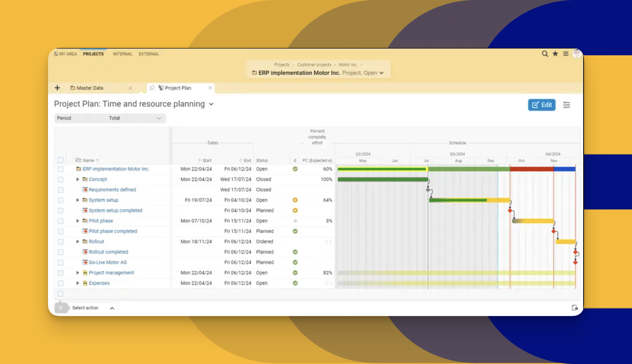The width and height of the screenshot is (632, 364).
Task: Click the green status icon of Expenses row
Action: tap(295, 283)
